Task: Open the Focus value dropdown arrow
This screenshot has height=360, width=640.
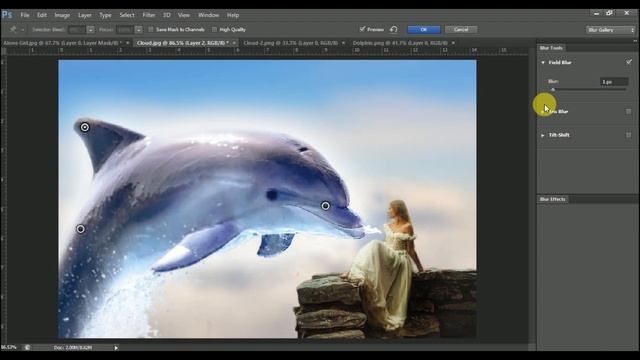Action: [139, 30]
